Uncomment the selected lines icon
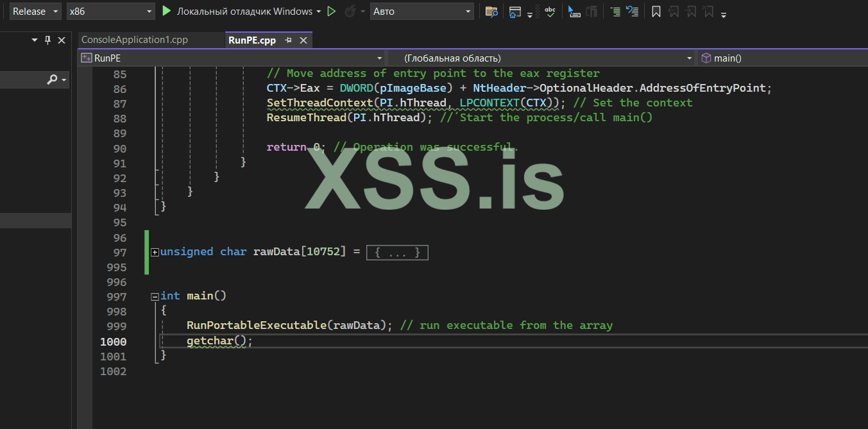Viewport: 868px width, 429px height. (x=632, y=11)
